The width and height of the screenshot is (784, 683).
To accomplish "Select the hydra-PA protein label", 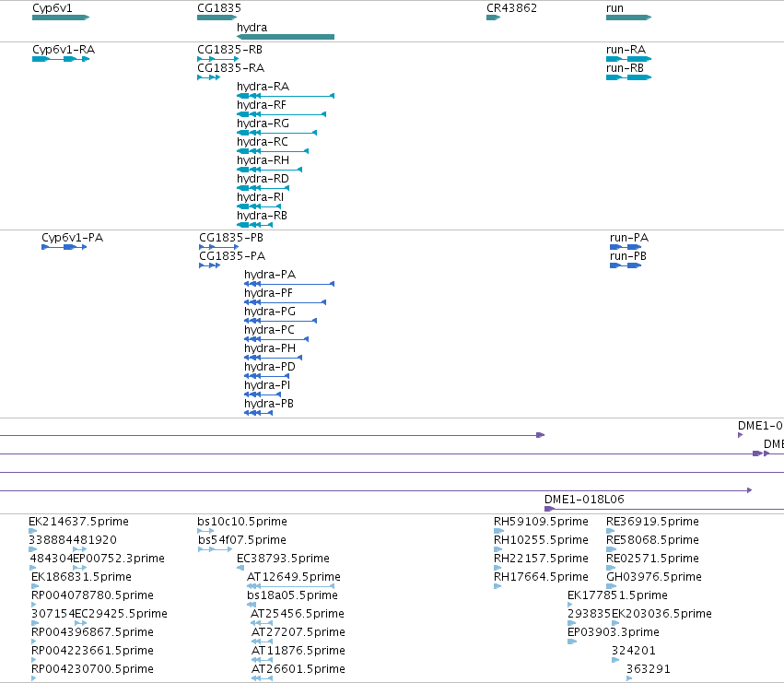I will coord(270,276).
